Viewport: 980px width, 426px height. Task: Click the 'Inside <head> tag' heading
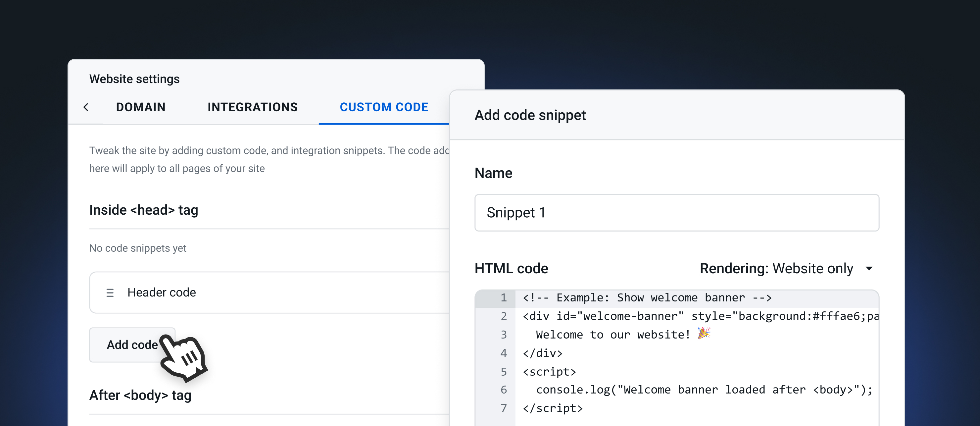tap(143, 210)
